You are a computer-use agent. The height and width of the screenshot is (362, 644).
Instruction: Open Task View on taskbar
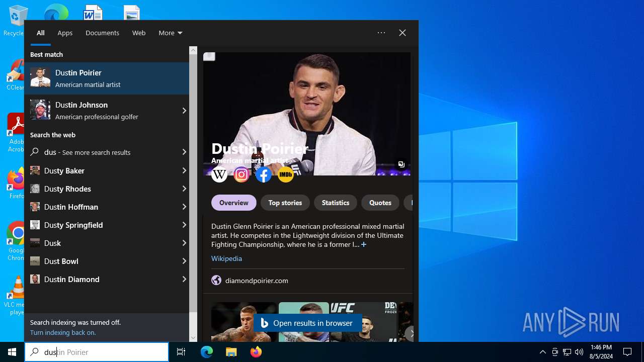click(x=181, y=352)
